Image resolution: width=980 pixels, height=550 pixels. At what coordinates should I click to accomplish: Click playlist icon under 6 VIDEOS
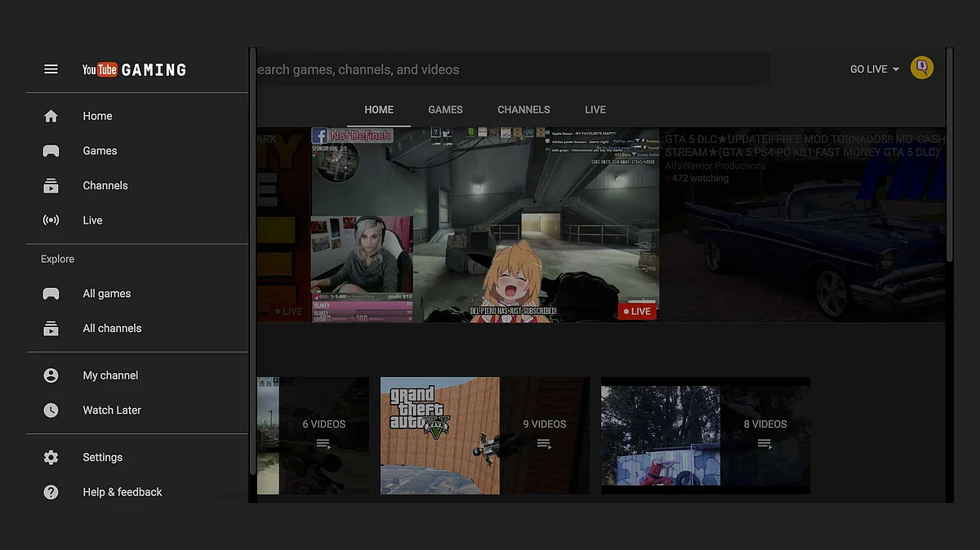coord(323,444)
